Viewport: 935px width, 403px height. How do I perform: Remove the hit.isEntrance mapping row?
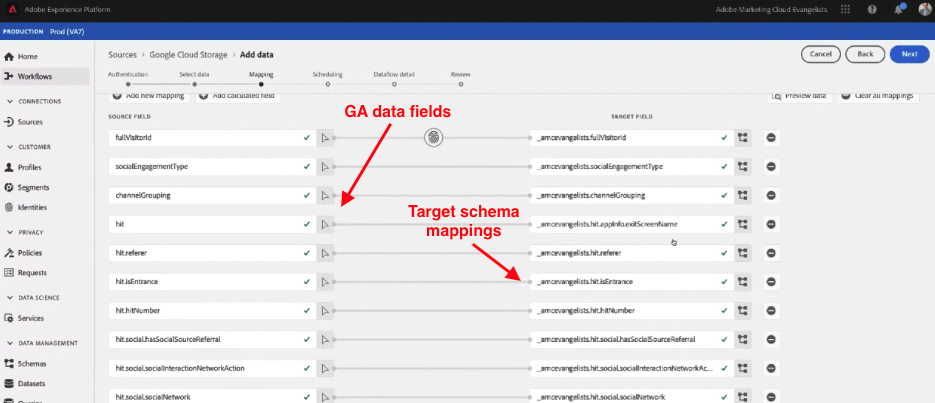771,282
